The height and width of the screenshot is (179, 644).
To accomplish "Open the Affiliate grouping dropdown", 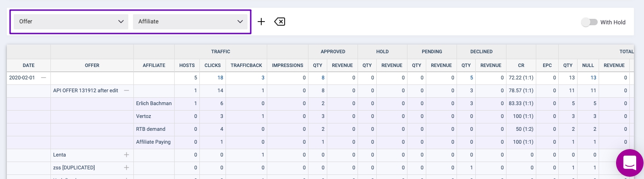I will tap(190, 22).
